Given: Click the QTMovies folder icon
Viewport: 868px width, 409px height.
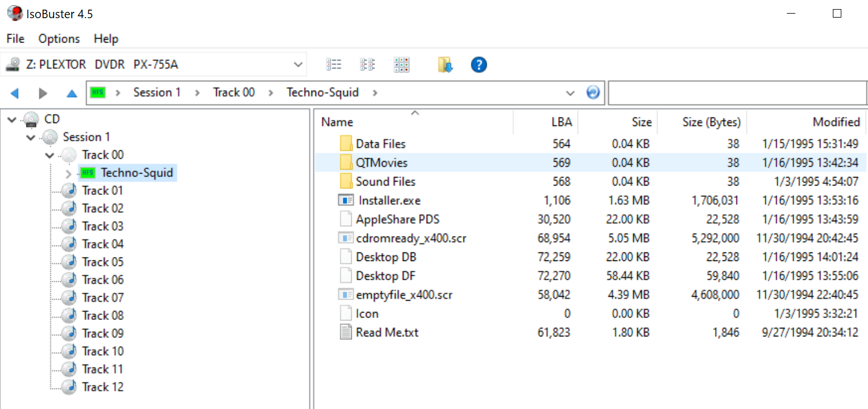Looking at the screenshot, I should point(346,163).
